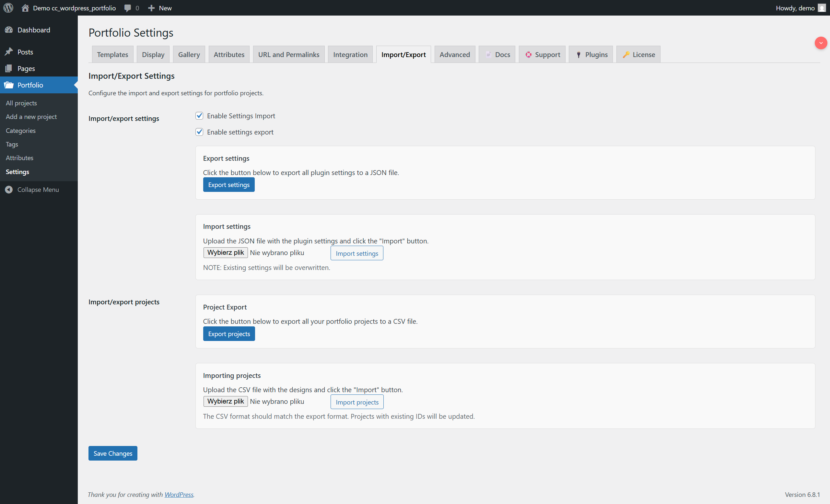Screen dimensions: 830x504
Task: Click the Pages icon in the sidebar
Action: 9,68
